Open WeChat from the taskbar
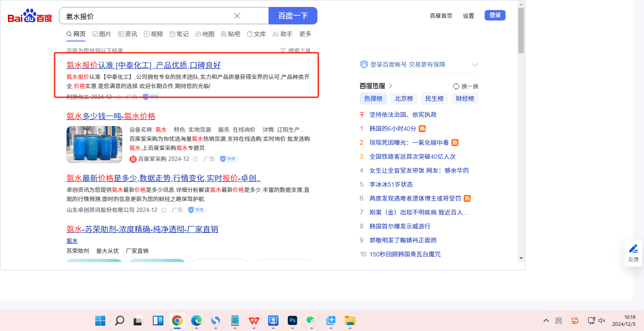 click(x=311, y=321)
